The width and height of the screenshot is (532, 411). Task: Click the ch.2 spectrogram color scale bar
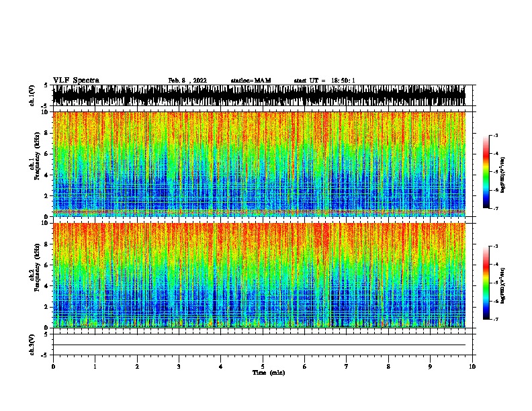(486, 283)
